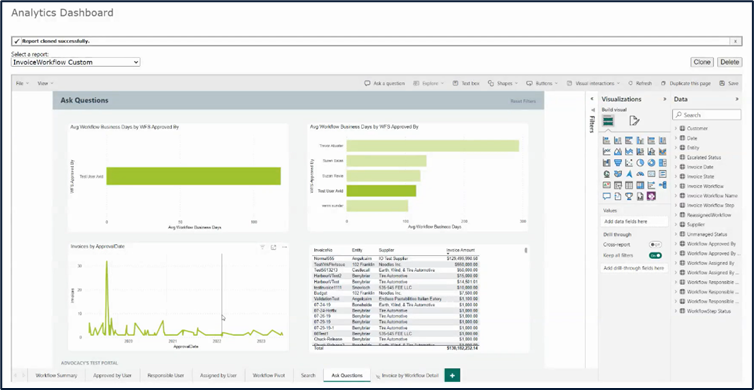Open the View menu

pos(45,83)
